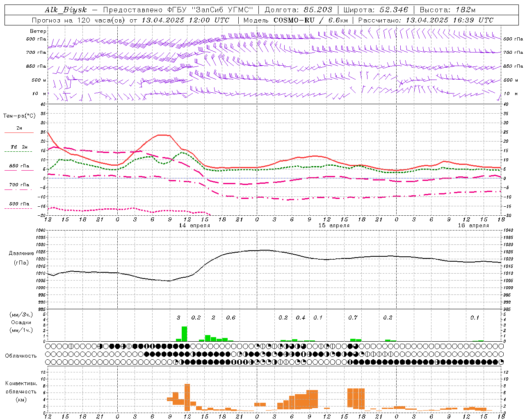Viewport: 525px width, 420px height.
Task: Click the tallest orange convective cloud bar
Action: tap(187, 397)
